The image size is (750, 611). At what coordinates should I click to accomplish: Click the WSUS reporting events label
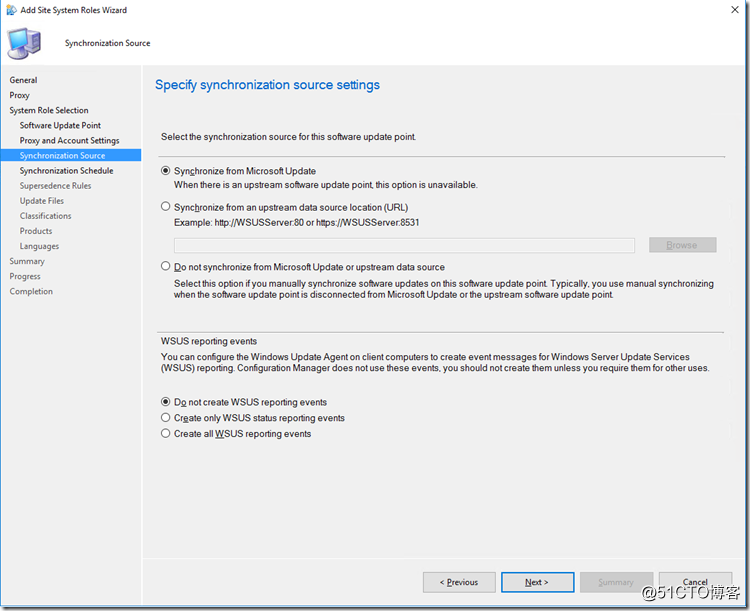tap(209, 341)
